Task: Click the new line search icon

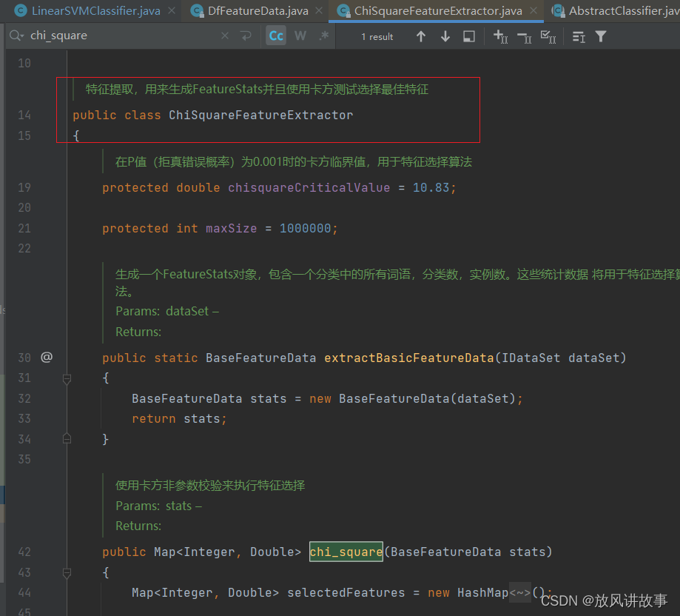Action: pyautogui.click(x=246, y=36)
